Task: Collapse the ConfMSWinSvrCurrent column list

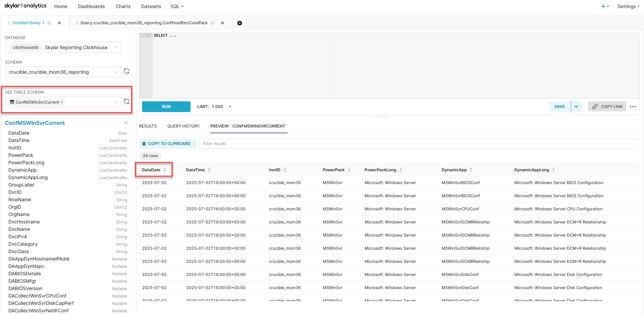Action: (126, 123)
